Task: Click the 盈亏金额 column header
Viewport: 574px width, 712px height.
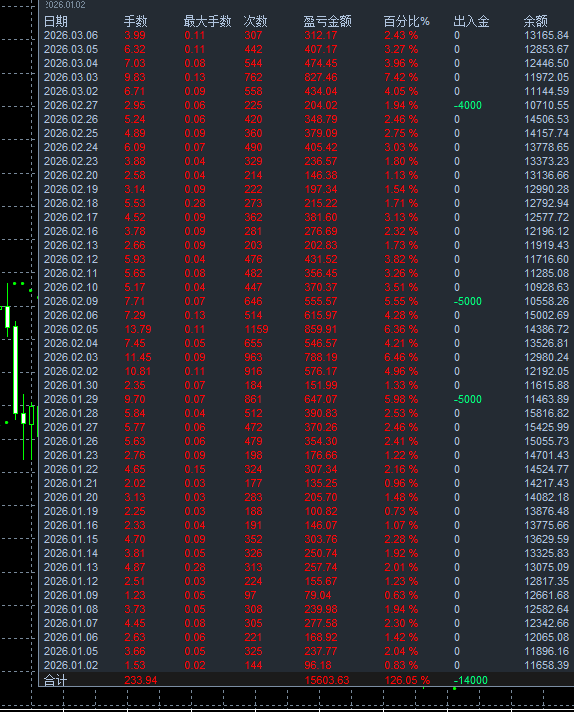Action: click(327, 21)
